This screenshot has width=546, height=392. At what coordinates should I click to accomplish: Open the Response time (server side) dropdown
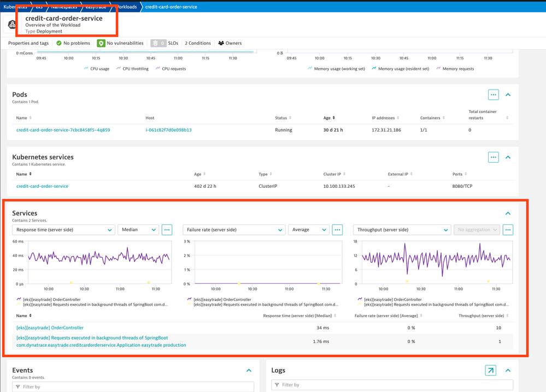pos(63,230)
